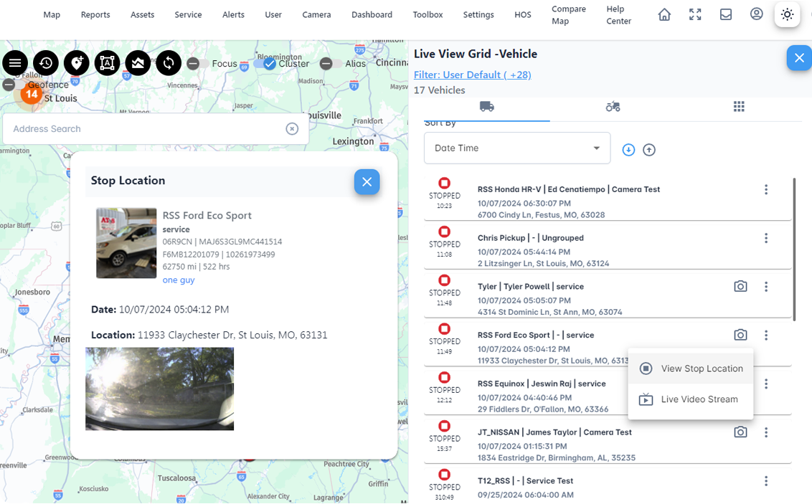Switch to the tractor asset tab
The height and width of the screenshot is (504, 812).
pos(613,105)
